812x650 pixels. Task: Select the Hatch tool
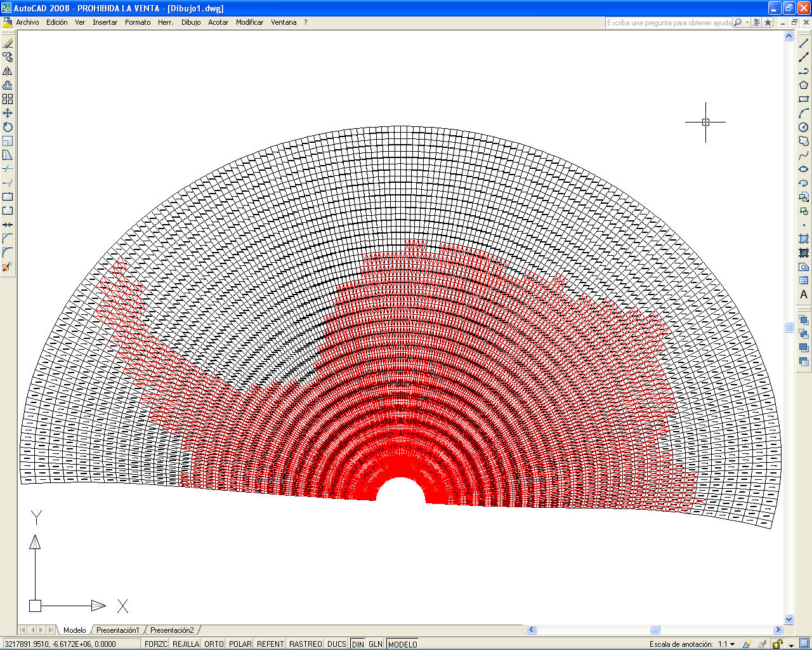[x=804, y=239]
